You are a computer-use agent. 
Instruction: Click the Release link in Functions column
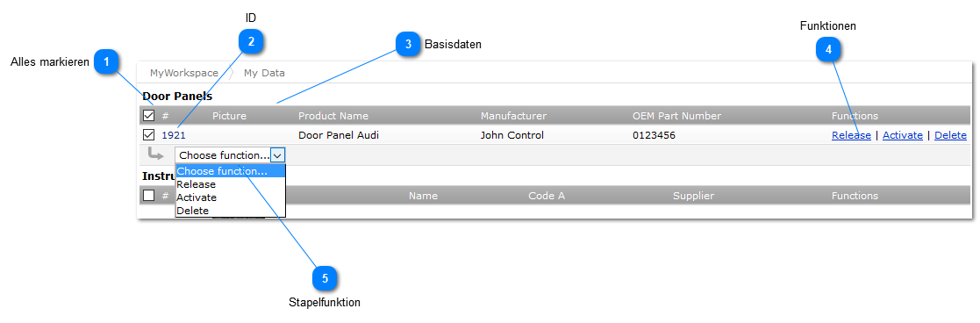[x=851, y=135]
